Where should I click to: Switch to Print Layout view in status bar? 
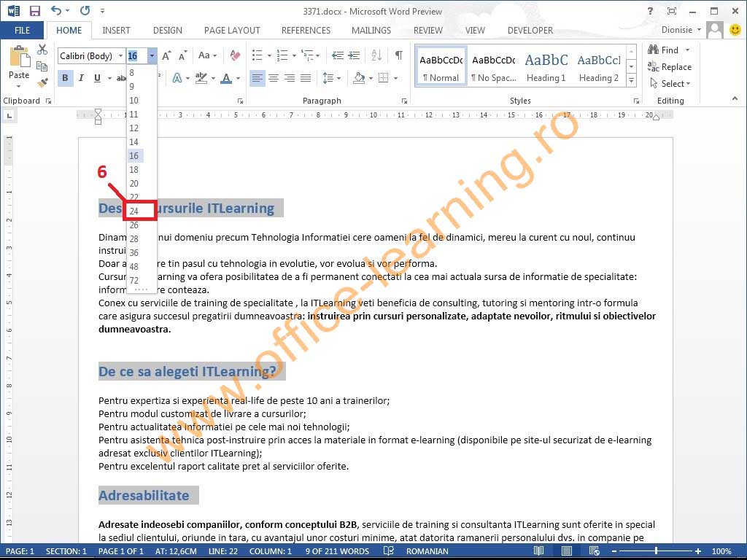pyautogui.click(x=566, y=551)
